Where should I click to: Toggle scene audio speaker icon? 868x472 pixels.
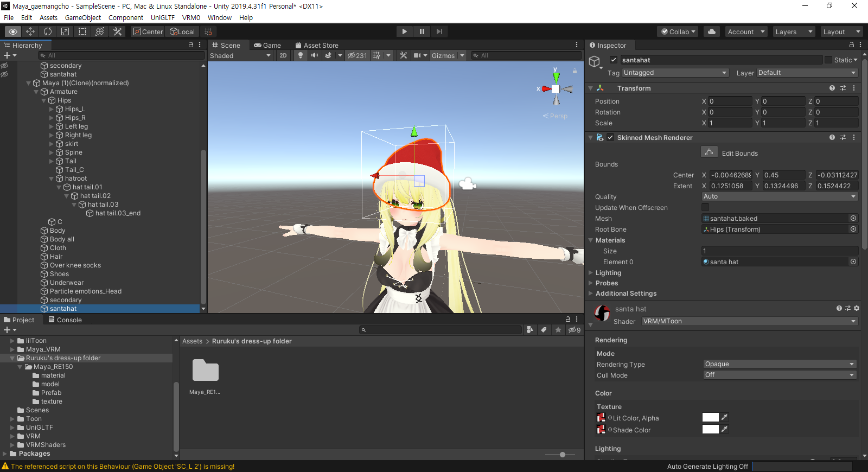point(314,55)
